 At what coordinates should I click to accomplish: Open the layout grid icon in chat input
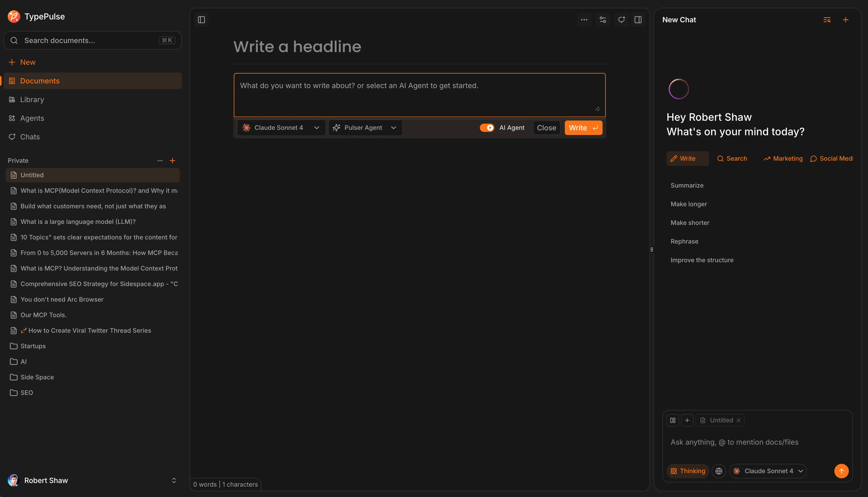click(x=672, y=420)
